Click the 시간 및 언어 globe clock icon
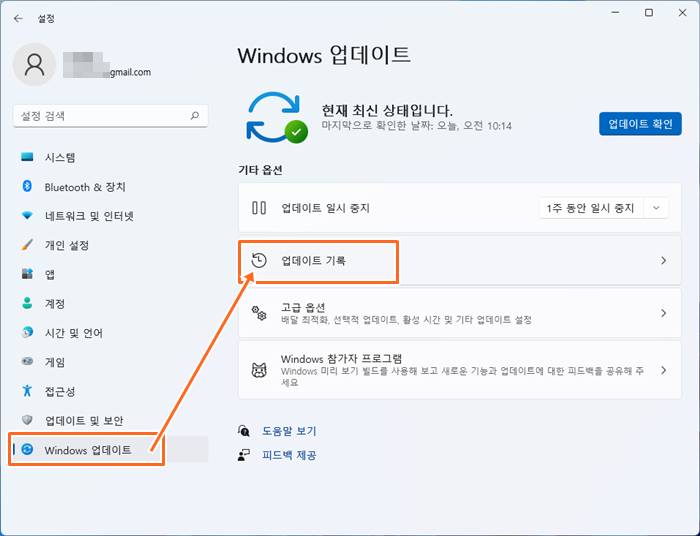 (x=27, y=332)
